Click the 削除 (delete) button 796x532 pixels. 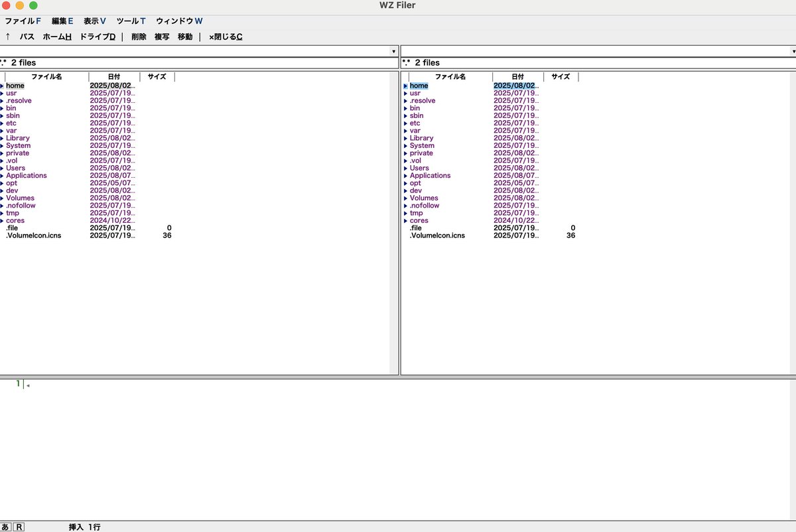point(139,37)
